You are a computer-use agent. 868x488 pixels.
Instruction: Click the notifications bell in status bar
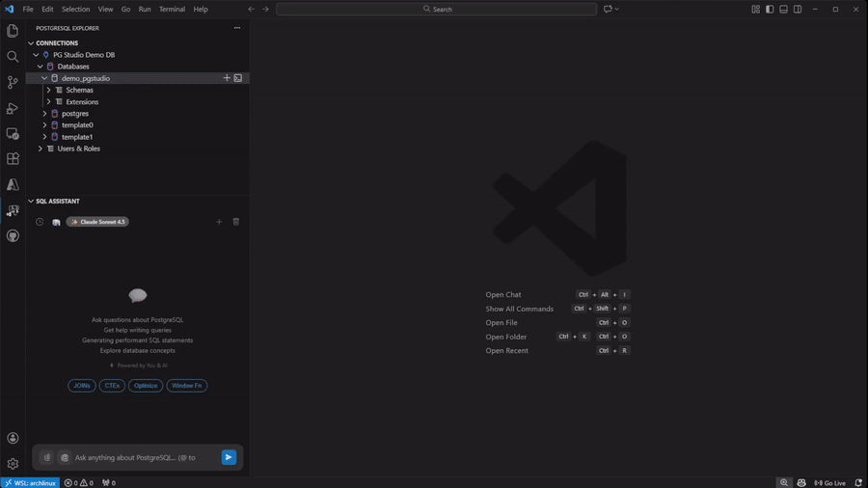click(x=858, y=483)
